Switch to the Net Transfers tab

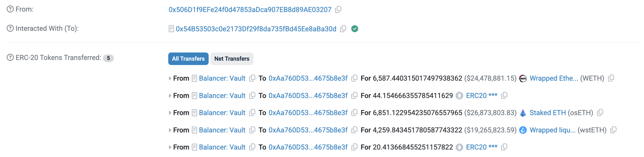232,59
